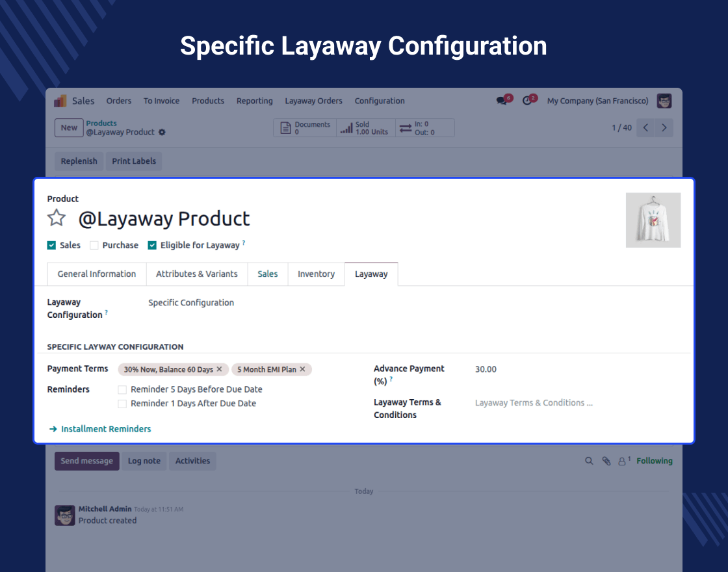Open the activities clock icon
This screenshot has width=728, height=572.
(x=527, y=101)
